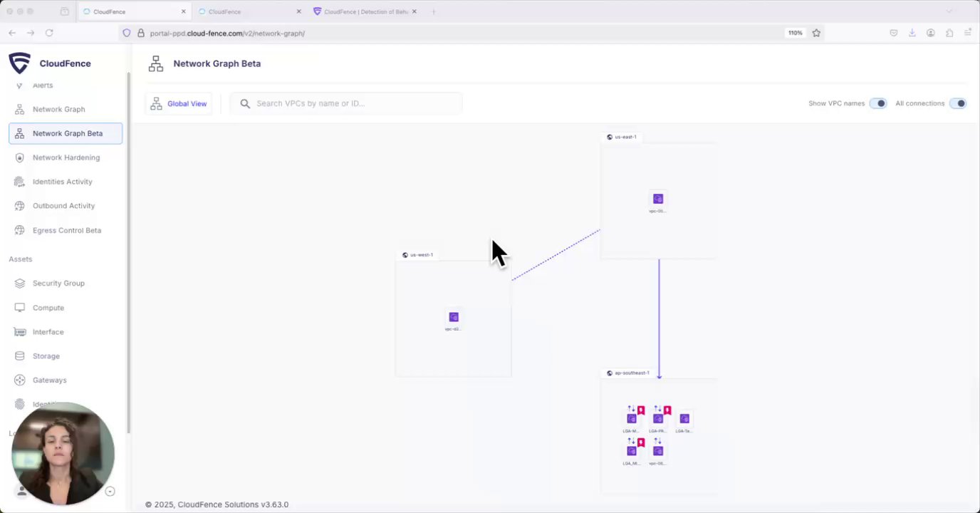Click the CloudFence logo in the sidebar

point(19,63)
